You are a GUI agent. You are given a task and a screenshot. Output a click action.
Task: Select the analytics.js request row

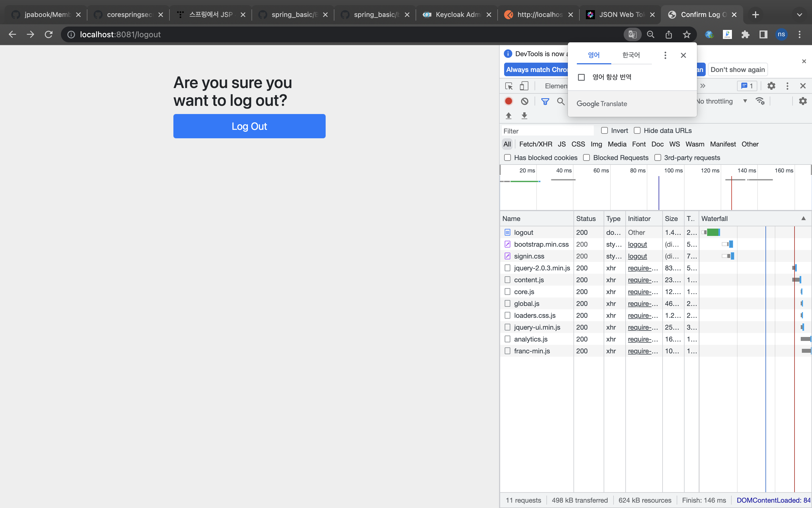tap(656, 339)
